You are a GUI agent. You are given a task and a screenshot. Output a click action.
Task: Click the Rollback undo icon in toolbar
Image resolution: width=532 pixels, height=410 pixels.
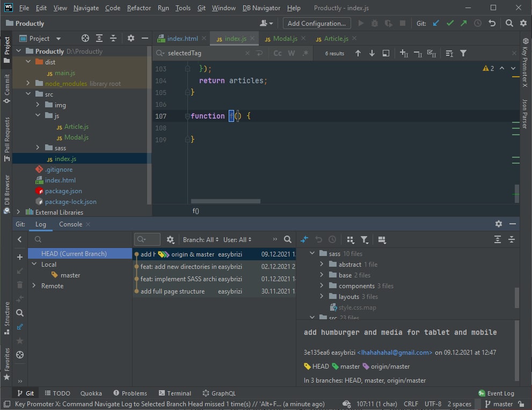[492, 24]
